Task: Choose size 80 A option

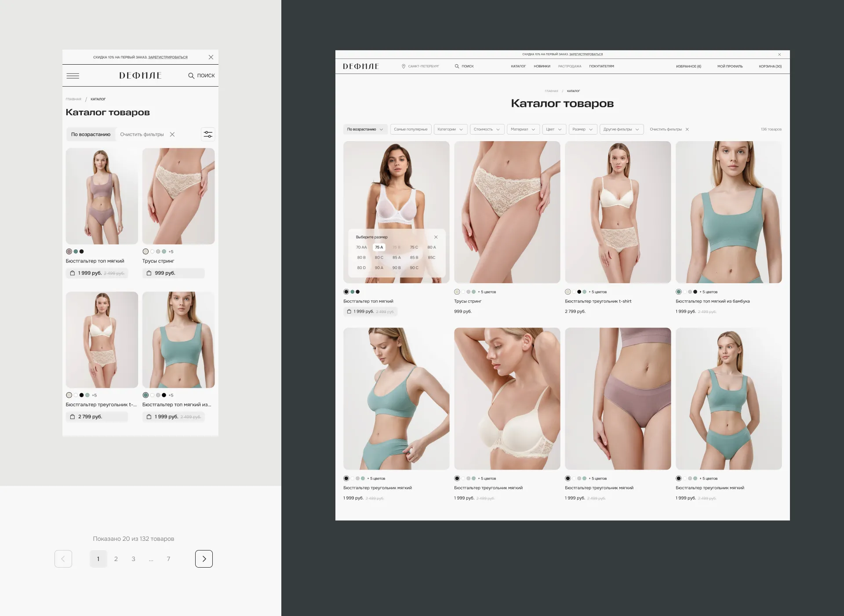Action: click(432, 247)
